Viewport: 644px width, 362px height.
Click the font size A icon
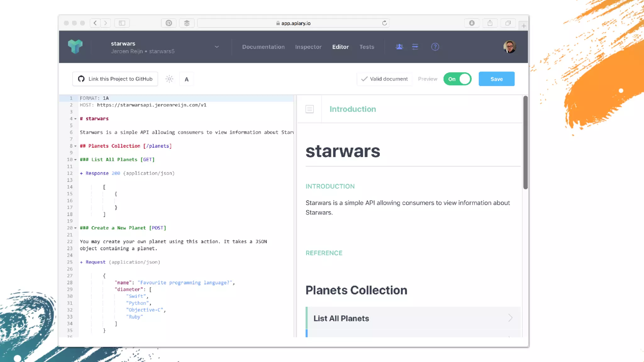[186, 79]
